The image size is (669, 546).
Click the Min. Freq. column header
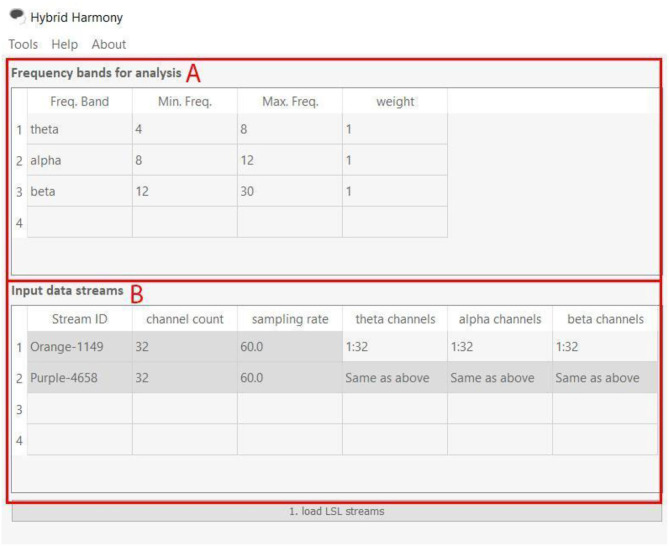[x=185, y=102]
